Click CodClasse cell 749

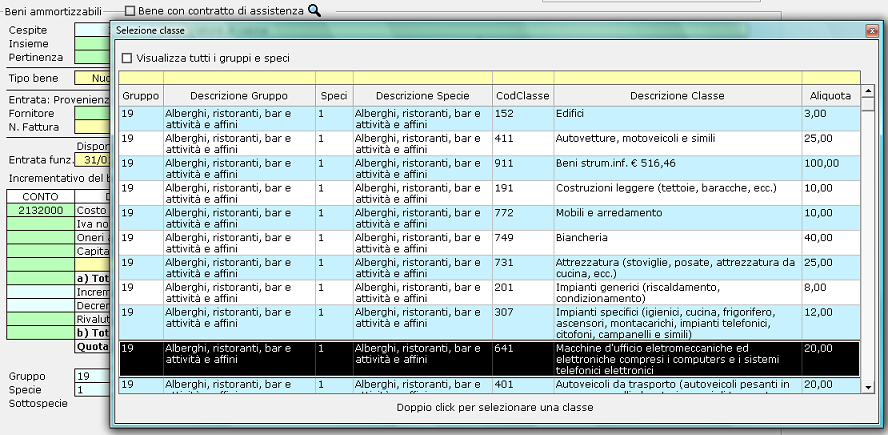(x=523, y=243)
